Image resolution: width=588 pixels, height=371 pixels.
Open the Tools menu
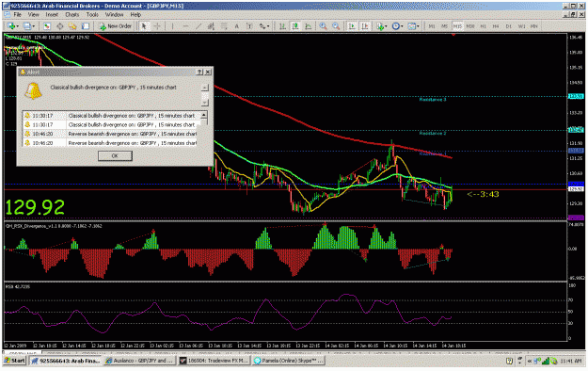pyautogui.click(x=92, y=15)
